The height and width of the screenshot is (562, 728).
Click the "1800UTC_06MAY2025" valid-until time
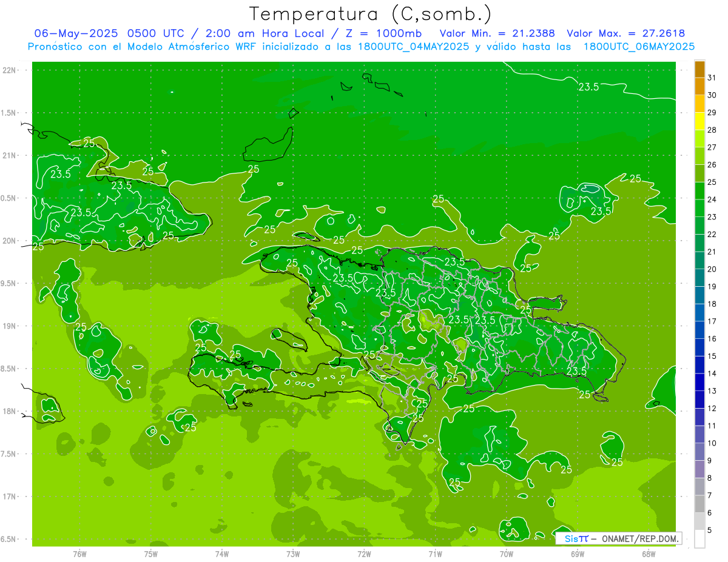(639, 47)
